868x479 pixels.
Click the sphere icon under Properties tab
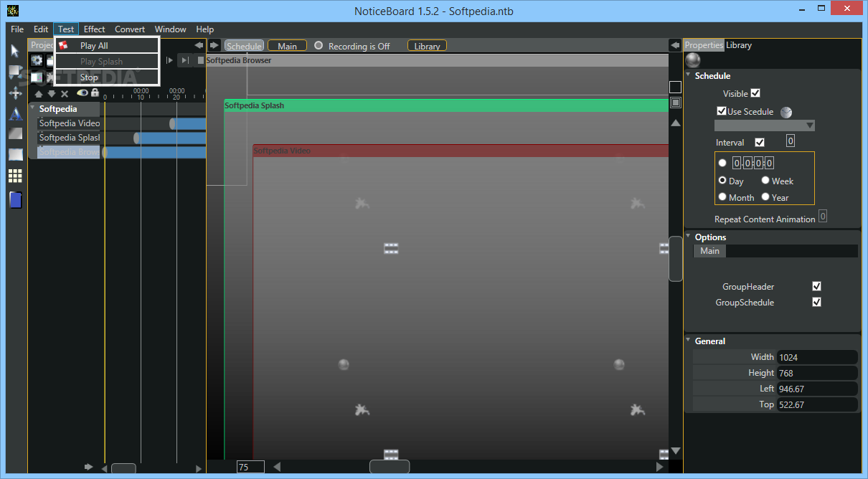pos(692,60)
